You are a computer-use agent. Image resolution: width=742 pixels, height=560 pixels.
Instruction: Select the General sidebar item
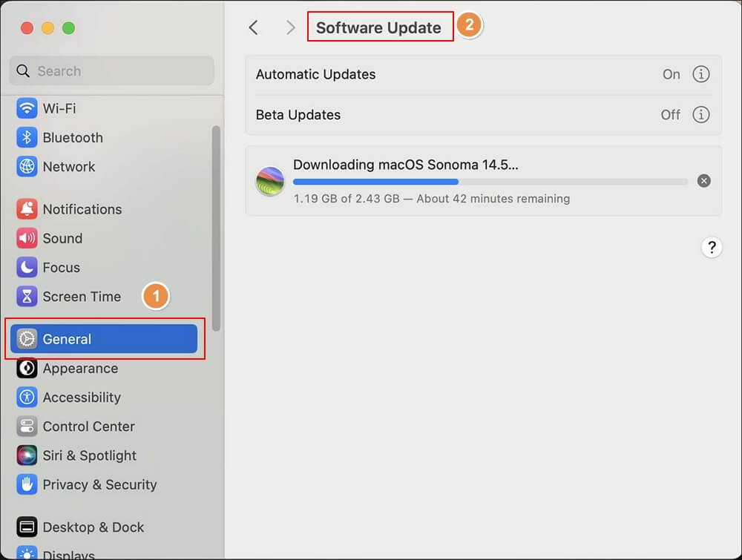(104, 339)
